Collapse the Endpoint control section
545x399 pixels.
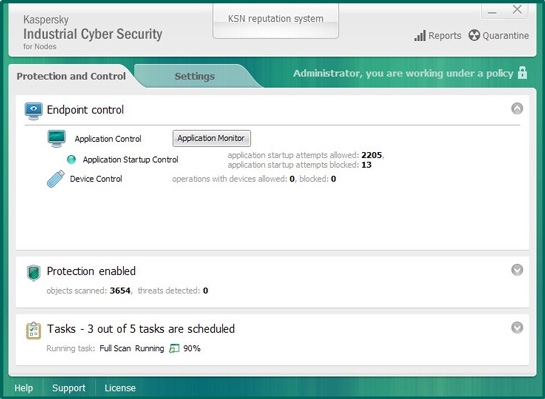(x=517, y=108)
